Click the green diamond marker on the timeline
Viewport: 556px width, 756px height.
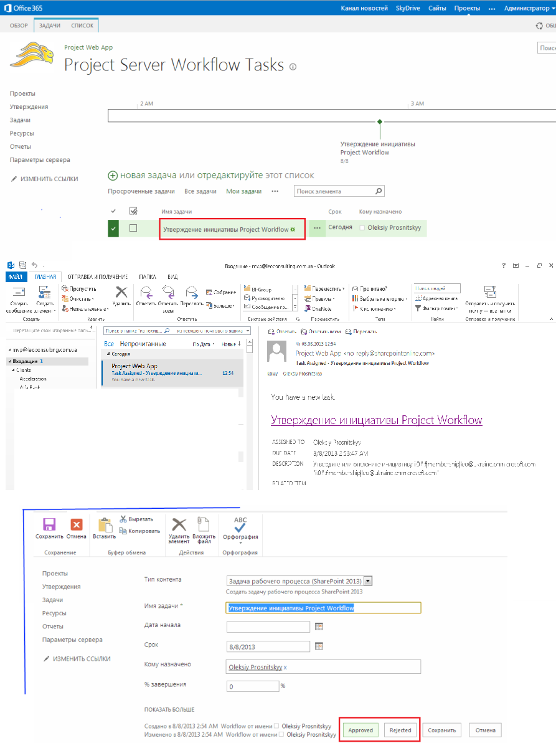(x=380, y=121)
